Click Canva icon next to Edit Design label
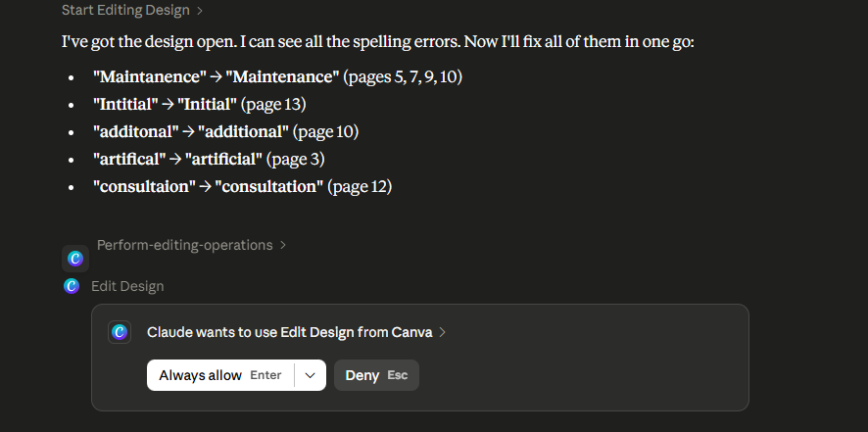The height and width of the screenshot is (432, 868). tap(72, 286)
